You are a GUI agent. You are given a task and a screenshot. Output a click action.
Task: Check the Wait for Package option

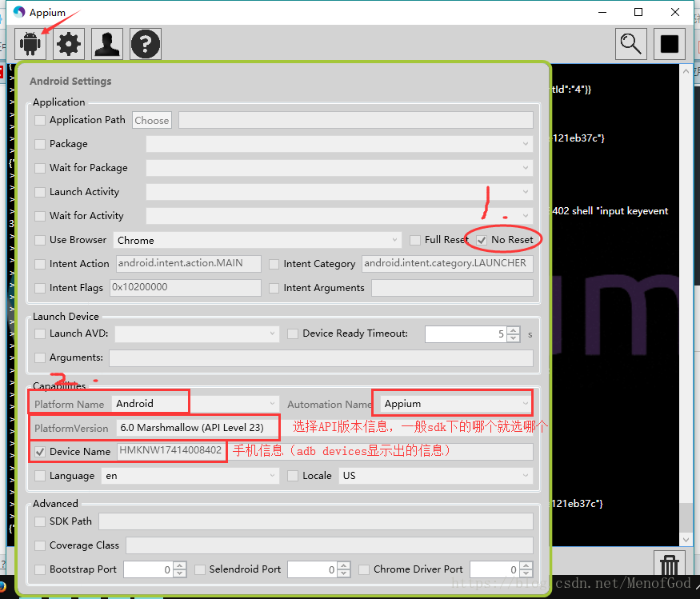pyautogui.click(x=40, y=168)
